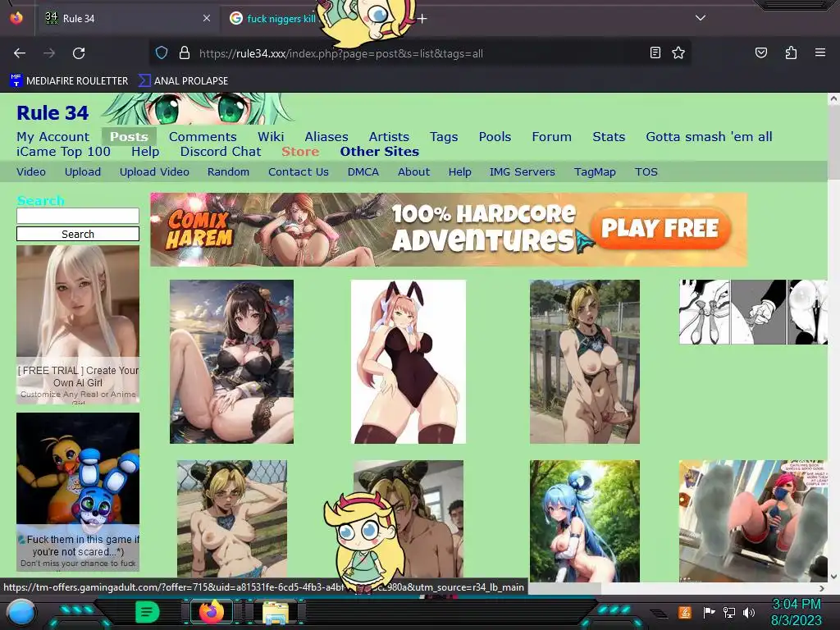This screenshot has height=630, width=840.
Task: Open the Action Center flag tray icon
Action: tap(709, 612)
